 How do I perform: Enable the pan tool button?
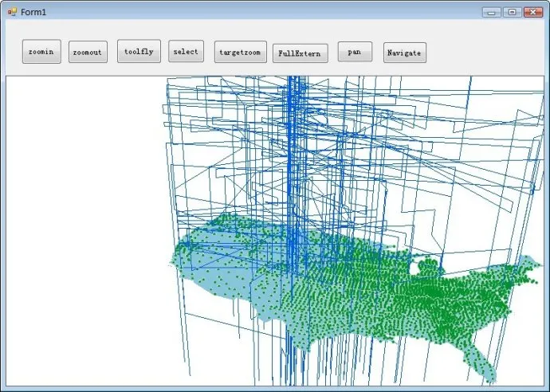click(355, 52)
